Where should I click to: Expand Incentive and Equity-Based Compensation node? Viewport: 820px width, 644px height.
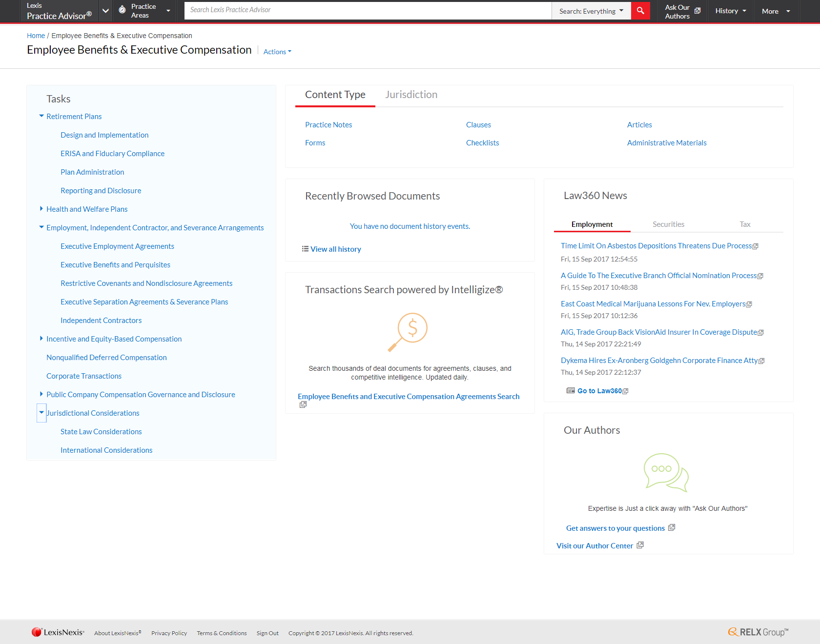click(41, 338)
